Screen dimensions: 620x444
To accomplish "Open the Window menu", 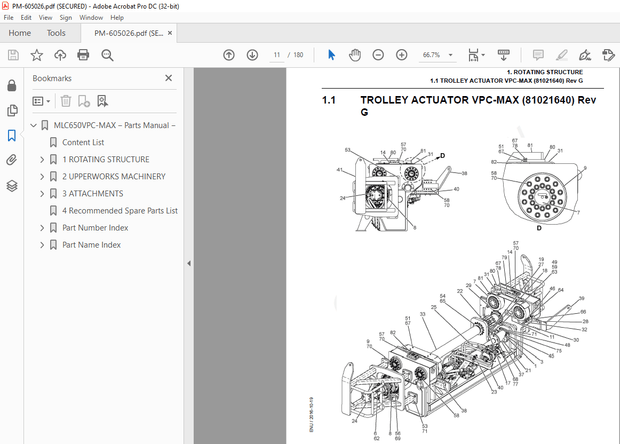I will point(91,17).
